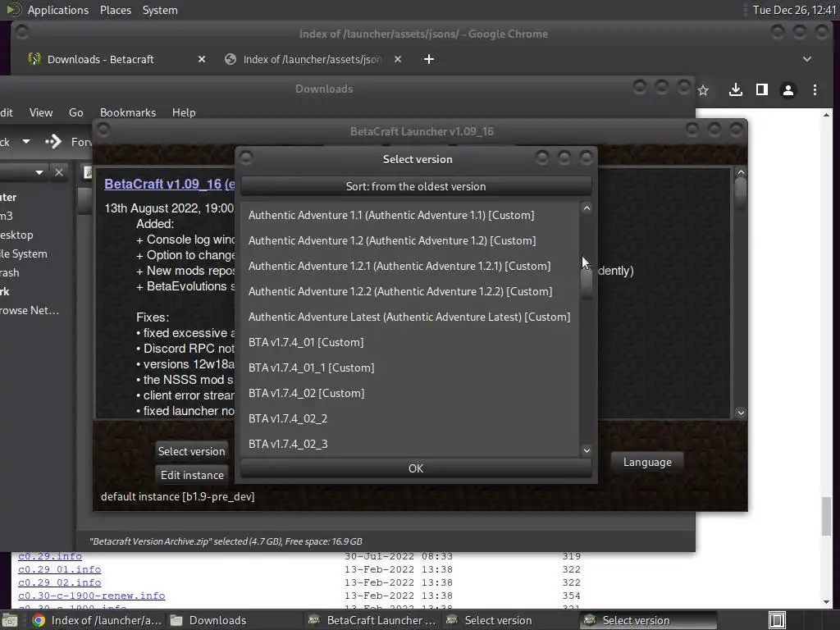The image size is (840, 630).
Task: Select BTA v1.7.4_02 [Custom]
Action: coord(410,393)
